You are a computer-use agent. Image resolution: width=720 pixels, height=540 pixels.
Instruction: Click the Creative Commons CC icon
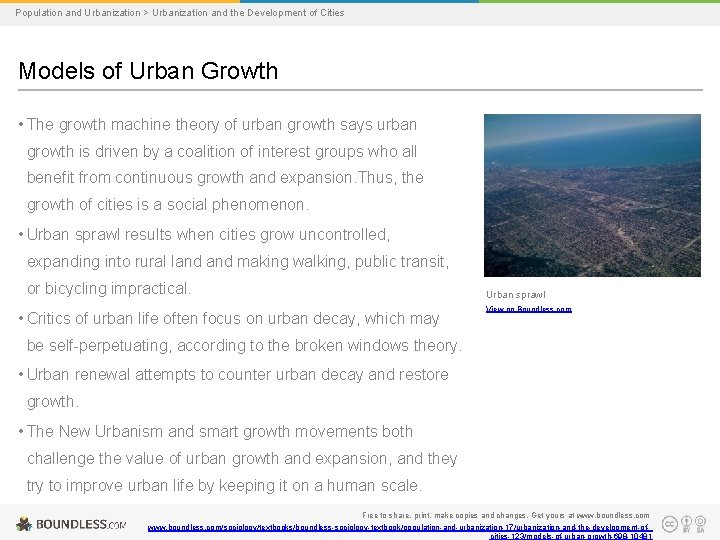669,523
